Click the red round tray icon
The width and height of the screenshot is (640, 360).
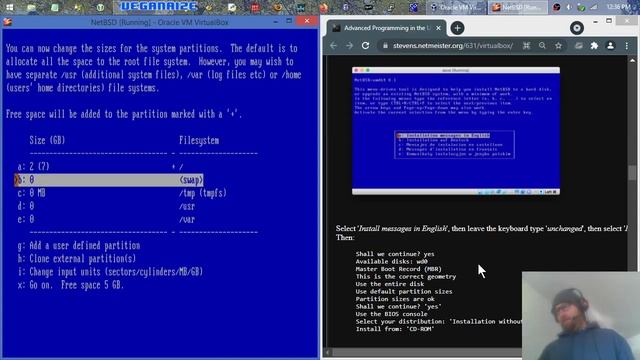pyautogui.click(x=557, y=7)
